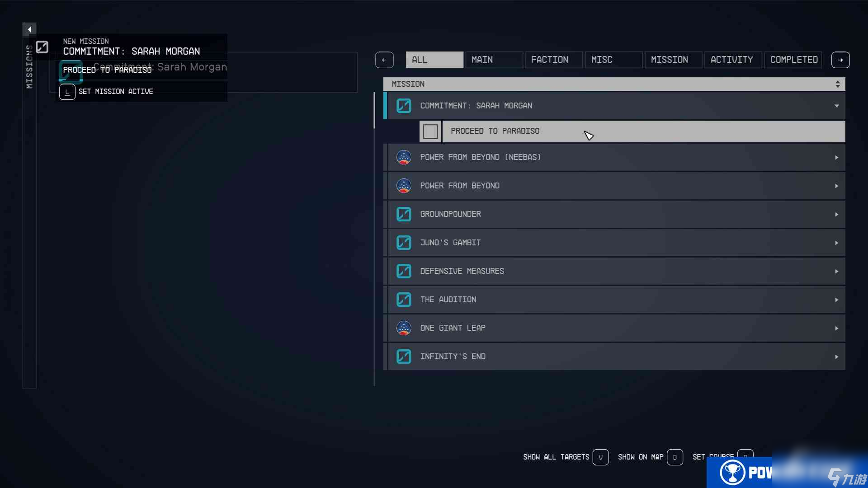Expand the Infinity's End mission entry

coord(838,357)
